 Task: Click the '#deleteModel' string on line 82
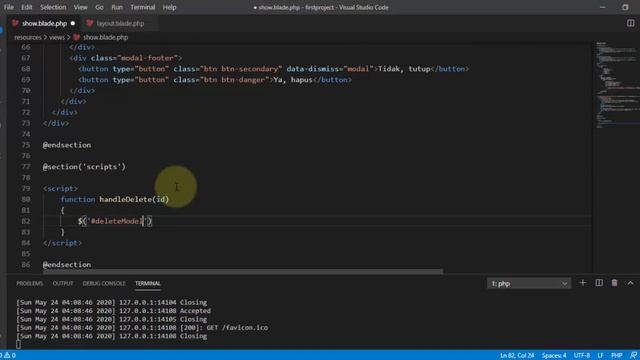[x=117, y=221]
